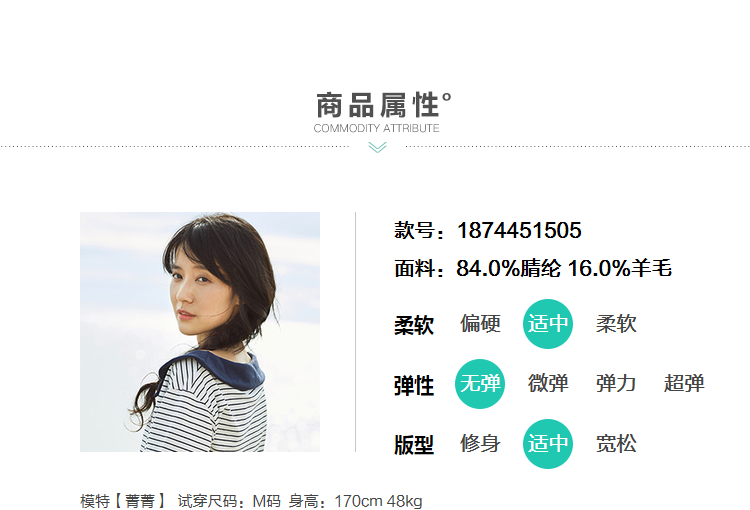This screenshot has width=750, height=510.
Task: Choose the 修身 fit option
Action: [480, 443]
